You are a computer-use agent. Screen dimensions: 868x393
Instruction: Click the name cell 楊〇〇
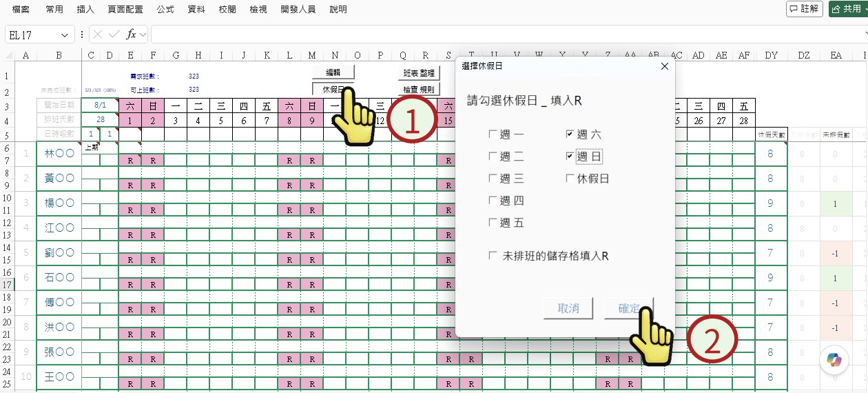click(59, 203)
